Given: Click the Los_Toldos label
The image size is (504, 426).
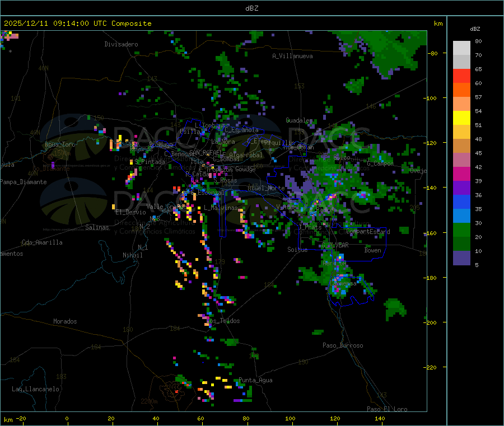Looking at the screenshot, I should [223, 321].
